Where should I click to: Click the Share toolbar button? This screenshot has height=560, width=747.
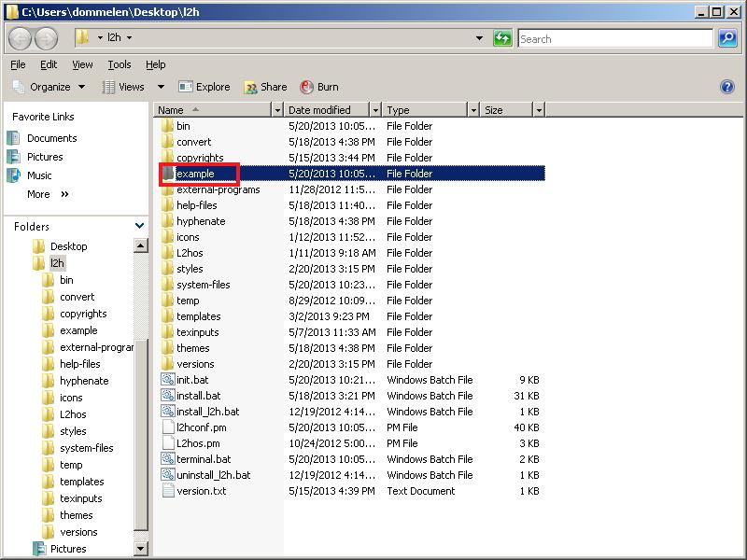[265, 87]
